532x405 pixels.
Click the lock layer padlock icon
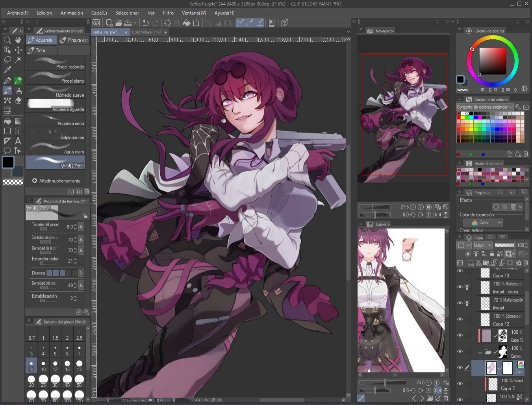[x=491, y=254]
